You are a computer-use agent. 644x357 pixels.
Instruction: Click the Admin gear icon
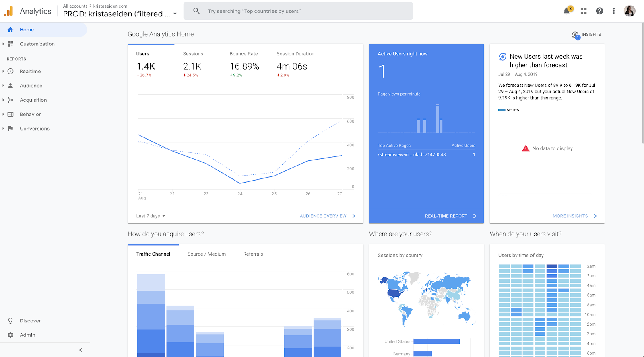pos(10,335)
